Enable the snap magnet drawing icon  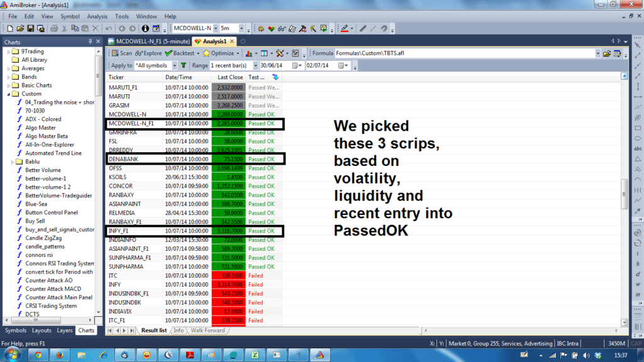click(384, 28)
